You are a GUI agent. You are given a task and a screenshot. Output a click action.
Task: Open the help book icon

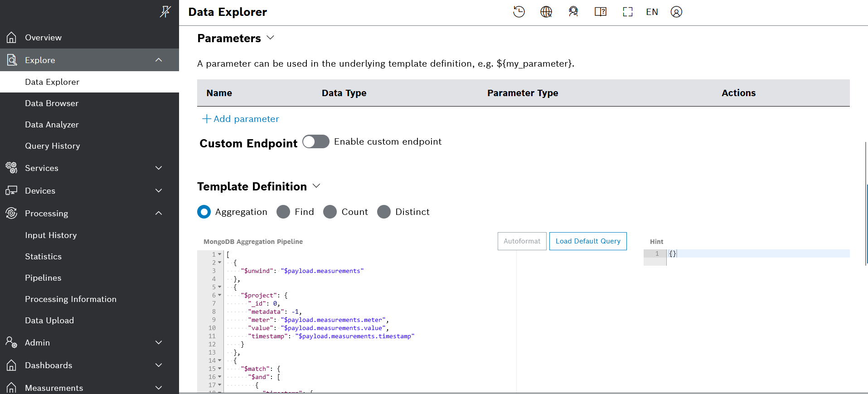click(x=600, y=12)
